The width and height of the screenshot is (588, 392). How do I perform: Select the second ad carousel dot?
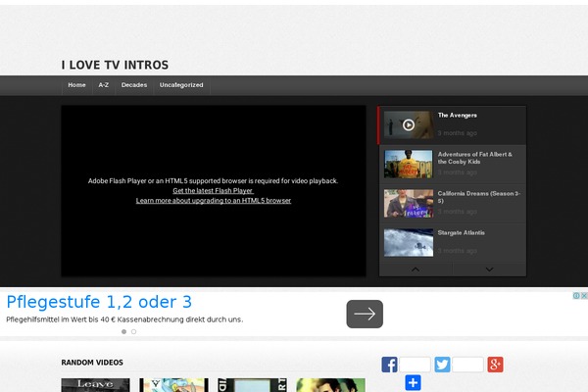tap(133, 331)
